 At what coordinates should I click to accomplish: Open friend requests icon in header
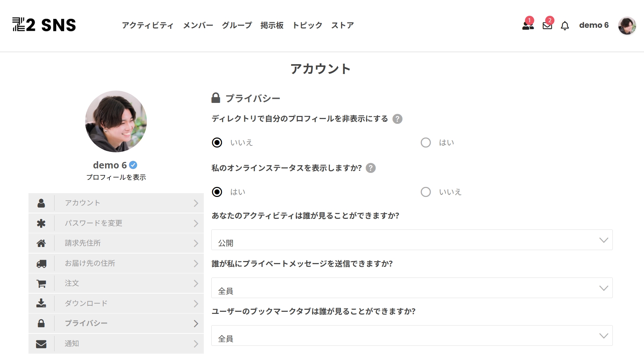(x=528, y=25)
